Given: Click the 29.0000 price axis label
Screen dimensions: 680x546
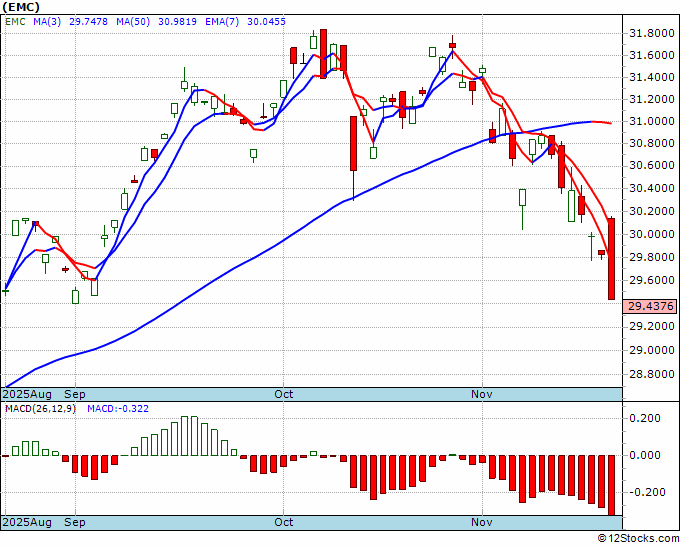Looking at the screenshot, I should [651, 350].
